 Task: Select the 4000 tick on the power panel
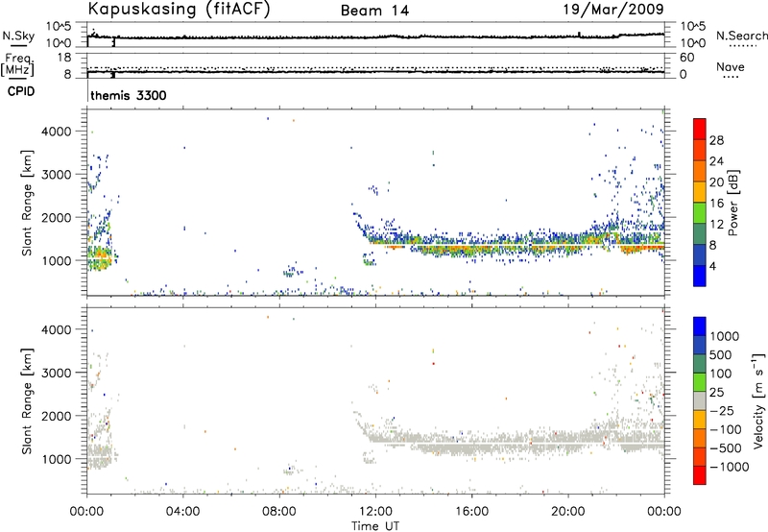[57, 132]
